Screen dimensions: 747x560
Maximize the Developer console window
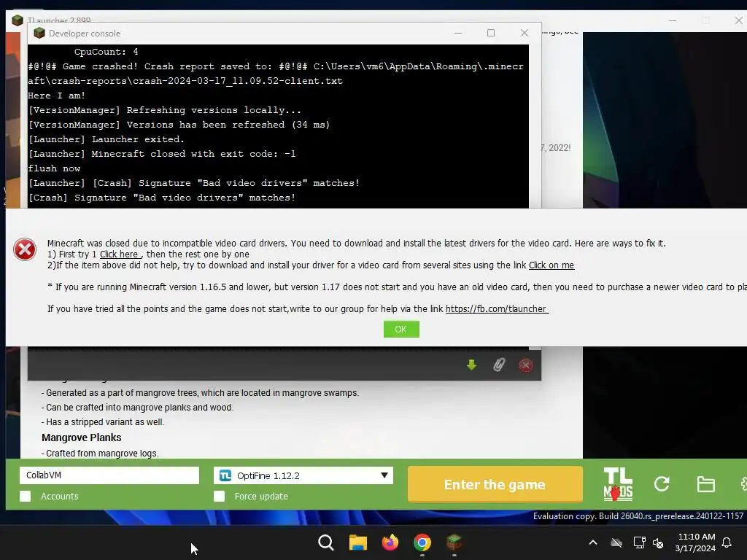pos(491,33)
